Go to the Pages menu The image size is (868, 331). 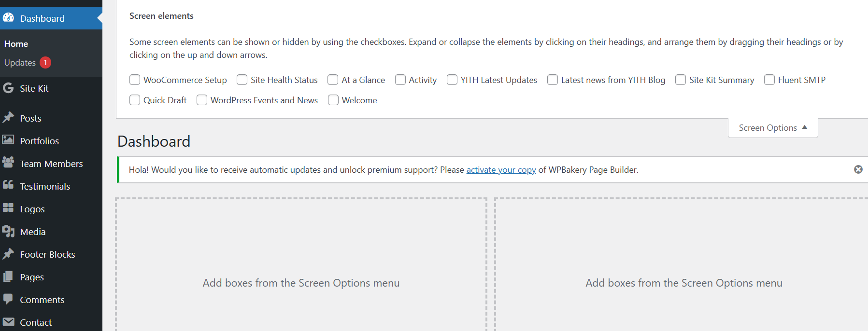tap(32, 277)
